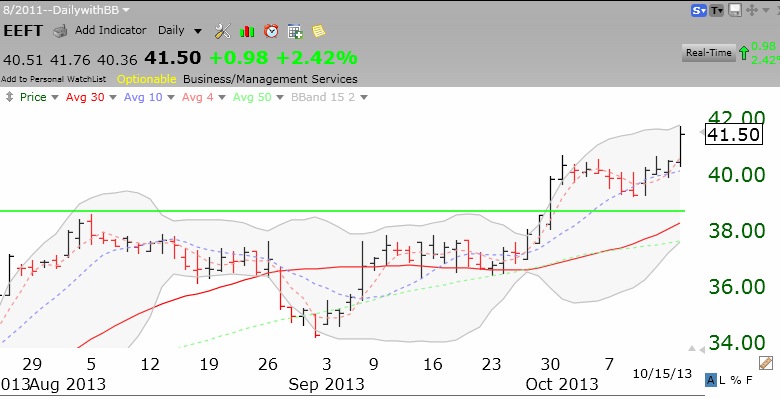
Task: Expand the BBand 15 2 indicator dropdown
Action: [364, 98]
